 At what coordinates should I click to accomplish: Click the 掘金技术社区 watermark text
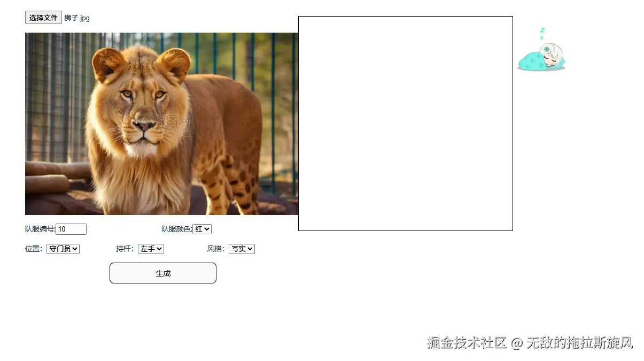[x=467, y=343]
